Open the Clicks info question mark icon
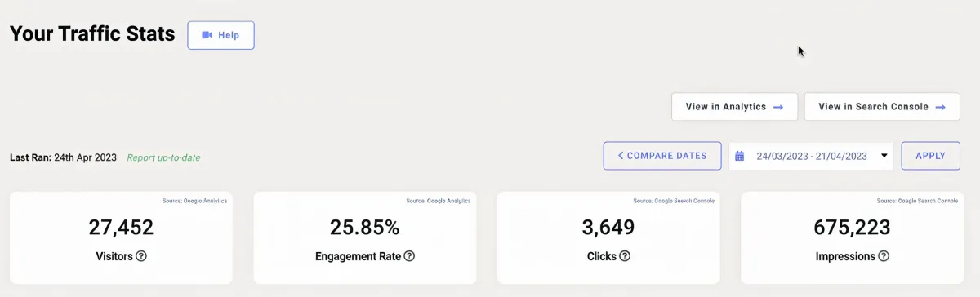Image resolution: width=980 pixels, height=297 pixels. (x=625, y=256)
